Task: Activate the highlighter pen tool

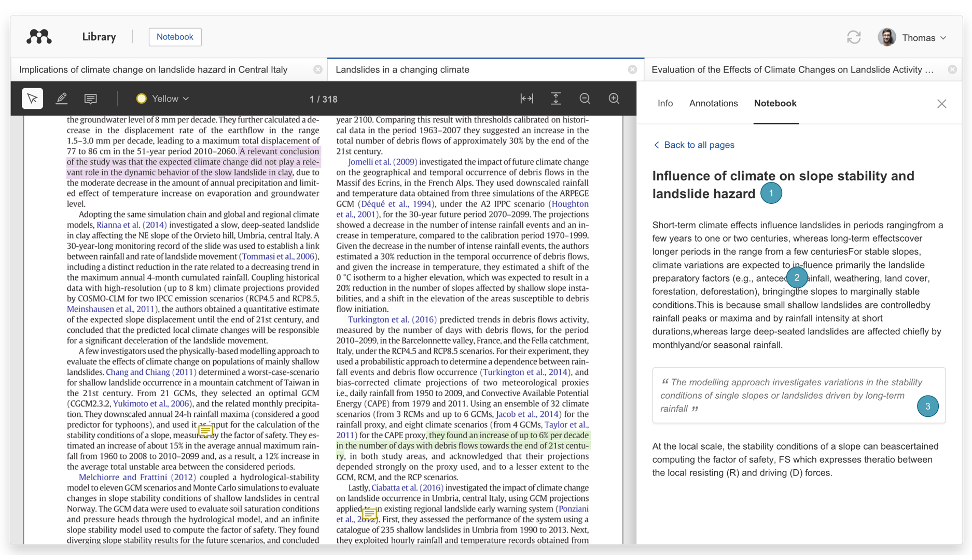Action: [62, 99]
